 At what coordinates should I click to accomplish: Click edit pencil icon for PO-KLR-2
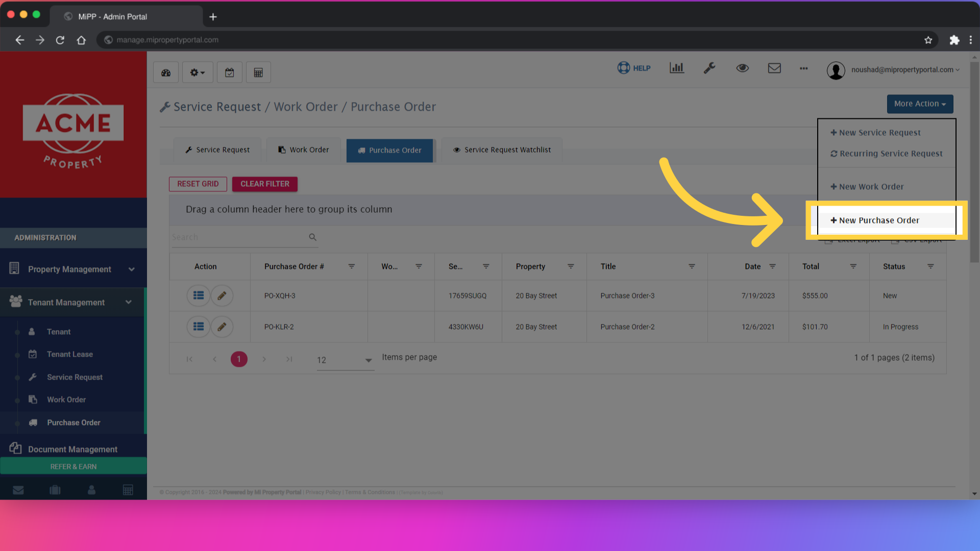point(222,327)
